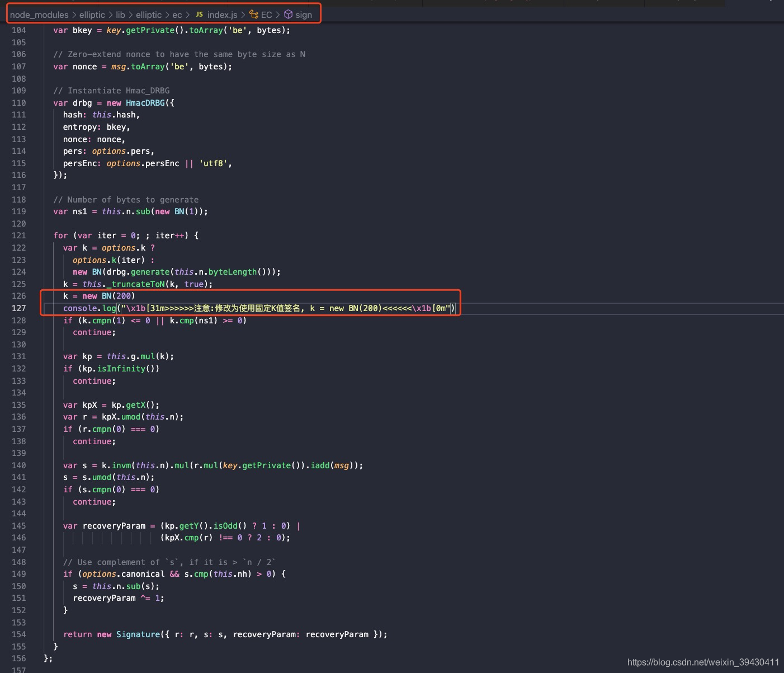Image resolution: width=784 pixels, height=673 pixels.
Task: Click 'k = new BN(200)' on line 126
Action: (x=99, y=296)
